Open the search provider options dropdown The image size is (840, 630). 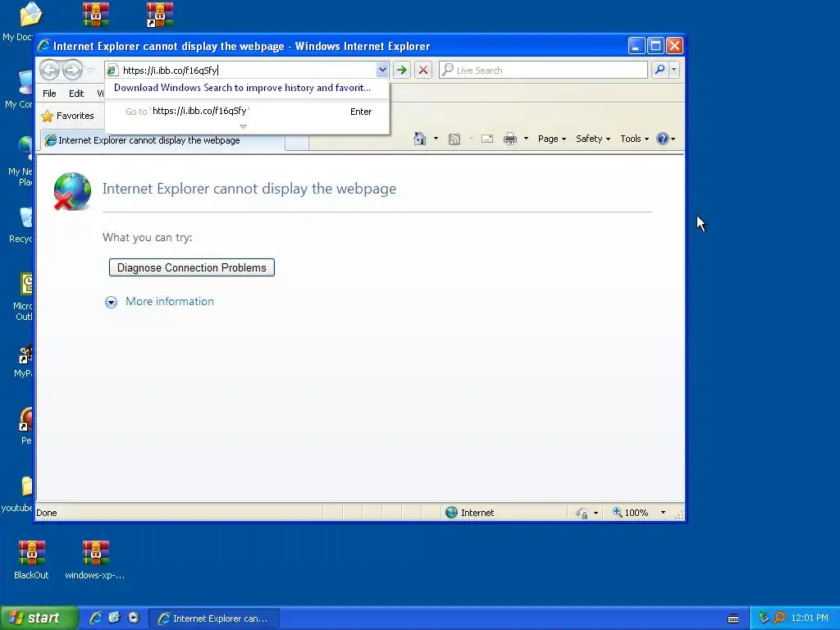pyautogui.click(x=674, y=70)
